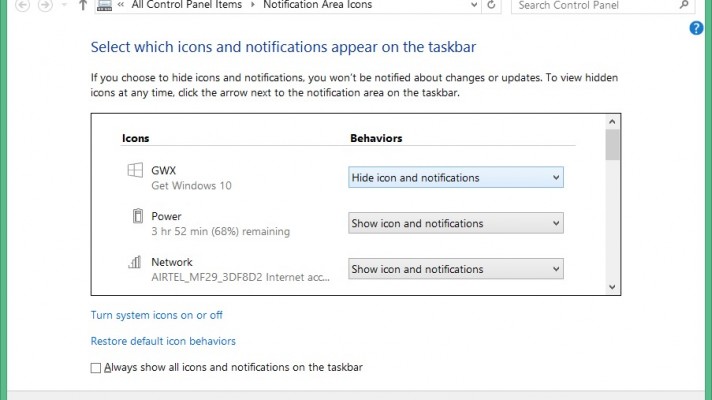Open Network behavior dropdown
The width and height of the screenshot is (712, 400).
tap(455, 269)
